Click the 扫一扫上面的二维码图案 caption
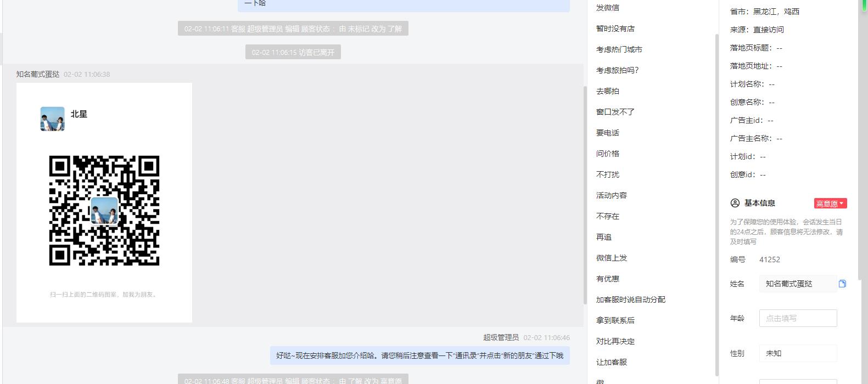The width and height of the screenshot is (868, 384). (x=104, y=295)
